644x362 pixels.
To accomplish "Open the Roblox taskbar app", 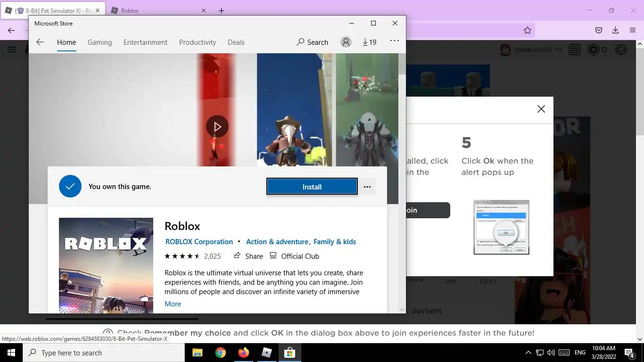I will tap(266, 353).
